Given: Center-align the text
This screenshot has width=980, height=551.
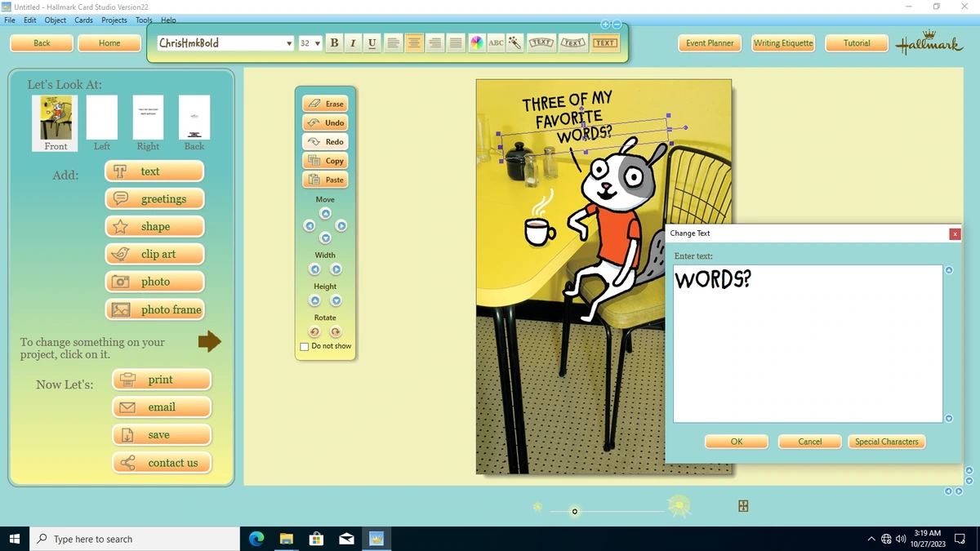Looking at the screenshot, I should point(415,43).
